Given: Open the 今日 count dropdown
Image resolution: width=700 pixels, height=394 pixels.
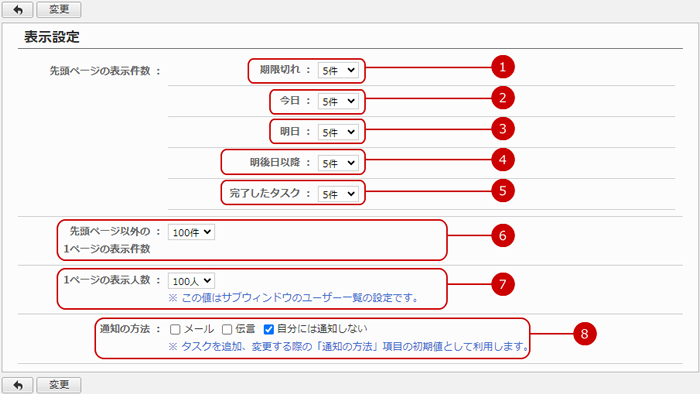Looking at the screenshot, I should pos(338,101).
